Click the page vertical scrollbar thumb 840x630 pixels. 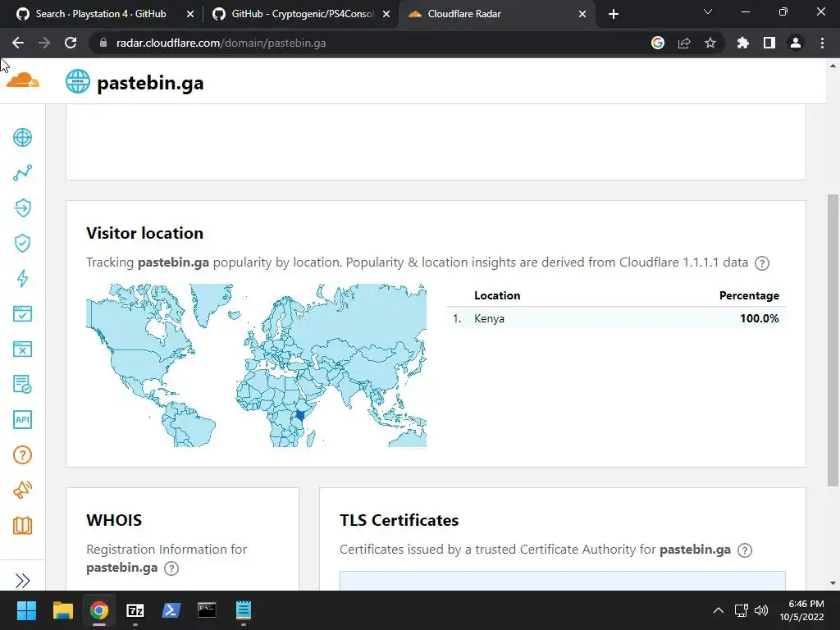tap(833, 340)
